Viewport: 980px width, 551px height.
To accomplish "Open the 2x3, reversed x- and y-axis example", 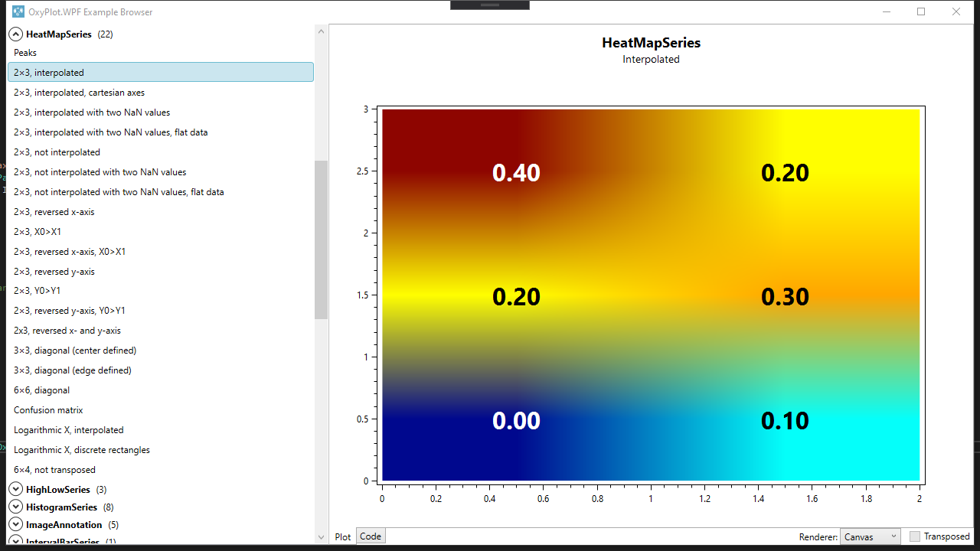I will (66, 330).
